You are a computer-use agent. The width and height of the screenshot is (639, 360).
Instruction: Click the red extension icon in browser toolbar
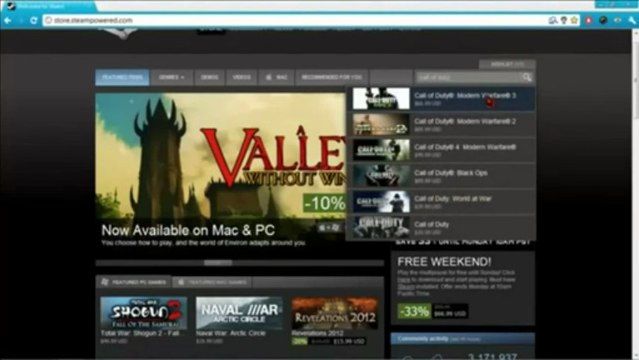pos(588,20)
